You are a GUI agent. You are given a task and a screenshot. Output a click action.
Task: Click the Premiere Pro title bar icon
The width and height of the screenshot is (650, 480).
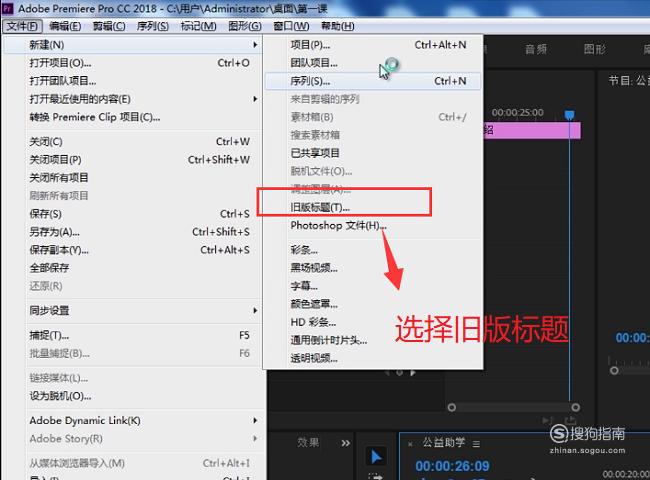coord(7,8)
